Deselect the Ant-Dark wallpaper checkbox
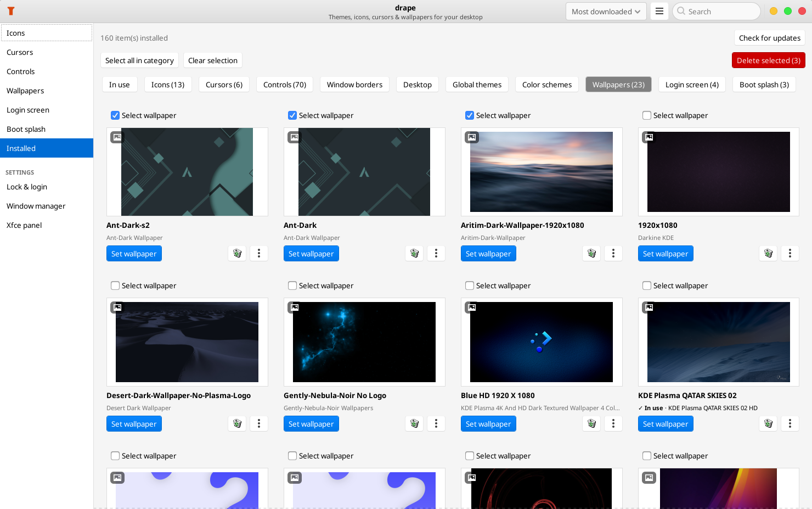The height and width of the screenshot is (509, 812). tap(292, 115)
